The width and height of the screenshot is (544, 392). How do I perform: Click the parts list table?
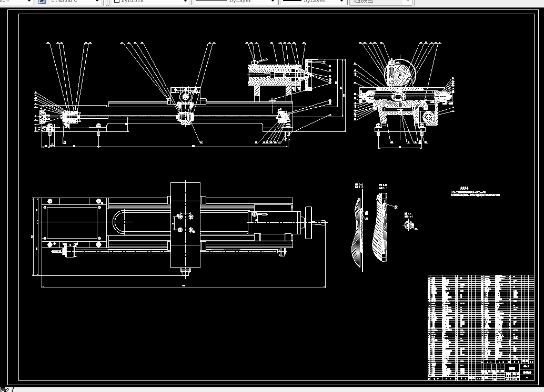pos(481,327)
